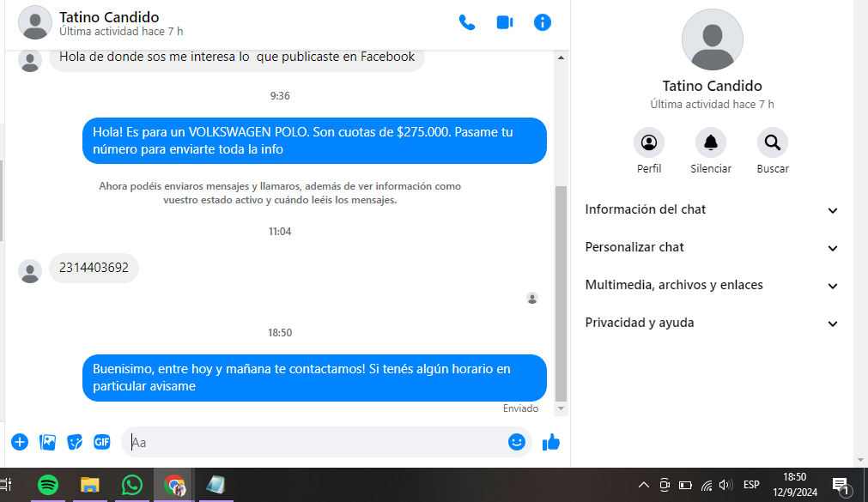
Task: Start a video call from the header
Action: click(505, 23)
